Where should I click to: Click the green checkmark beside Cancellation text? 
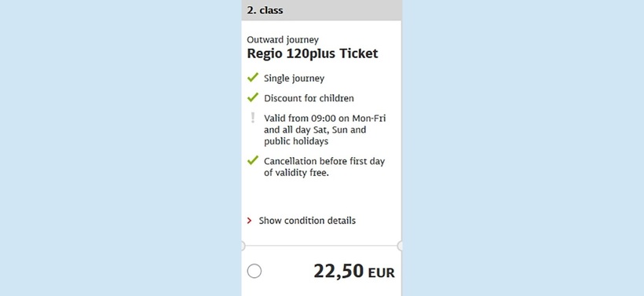253,160
